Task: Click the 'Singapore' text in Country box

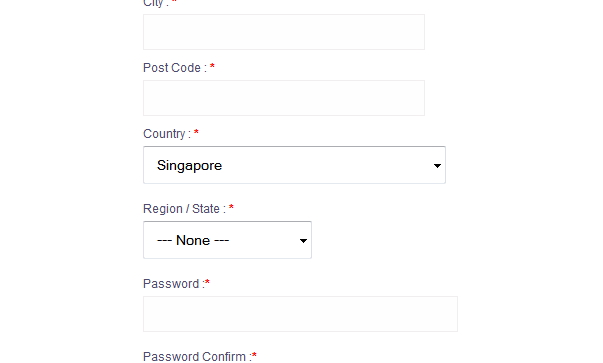Action: click(x=189, y=166)
